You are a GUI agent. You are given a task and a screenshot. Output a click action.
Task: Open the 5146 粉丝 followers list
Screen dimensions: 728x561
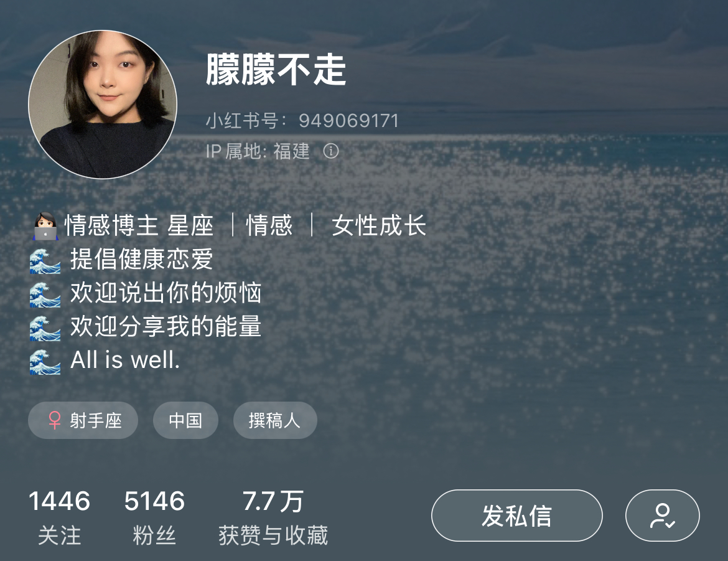[154, 517]
